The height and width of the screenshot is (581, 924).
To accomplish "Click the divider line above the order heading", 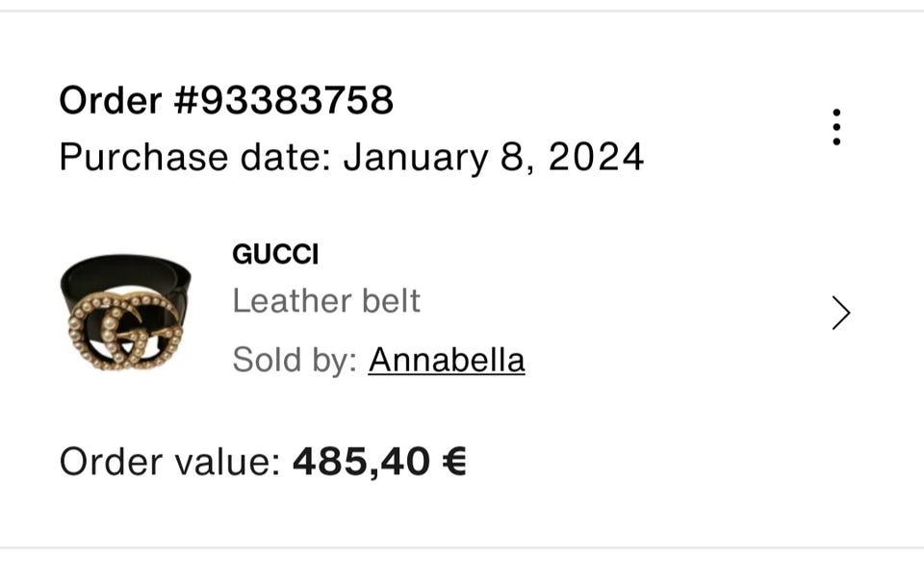I will point(462,12).
